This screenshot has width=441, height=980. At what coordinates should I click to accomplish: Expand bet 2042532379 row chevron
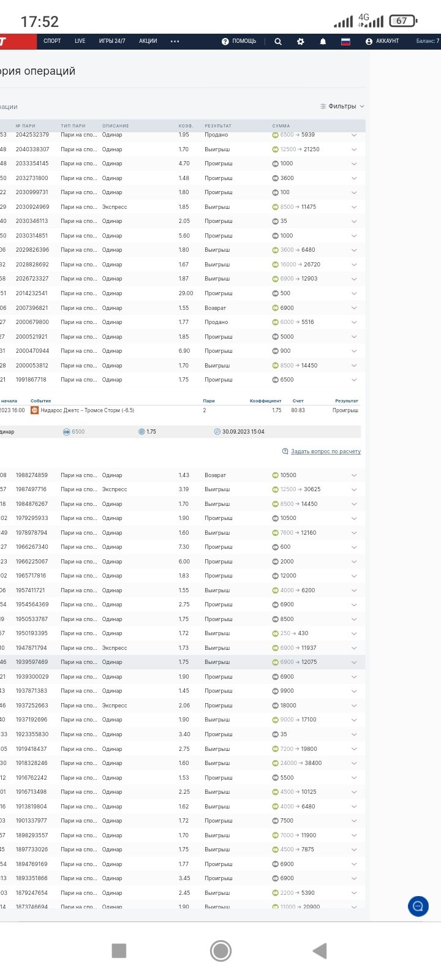pyautogui.click(x=354, y=135)
